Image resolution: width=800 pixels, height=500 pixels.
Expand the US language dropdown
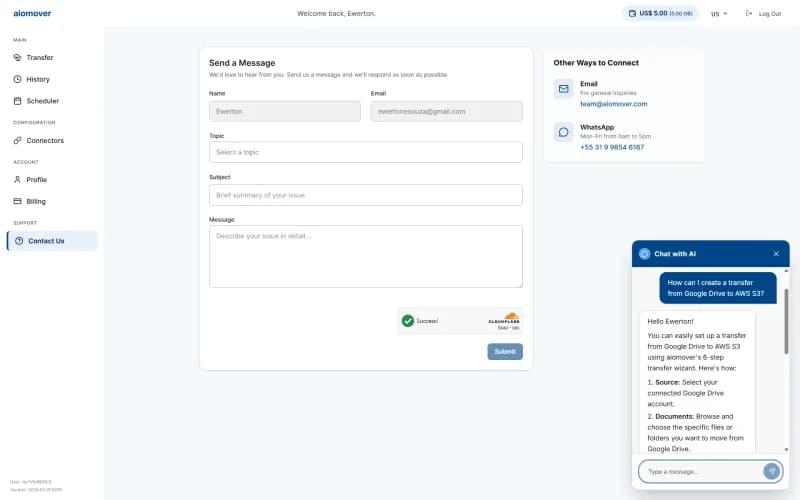(719, 14)
